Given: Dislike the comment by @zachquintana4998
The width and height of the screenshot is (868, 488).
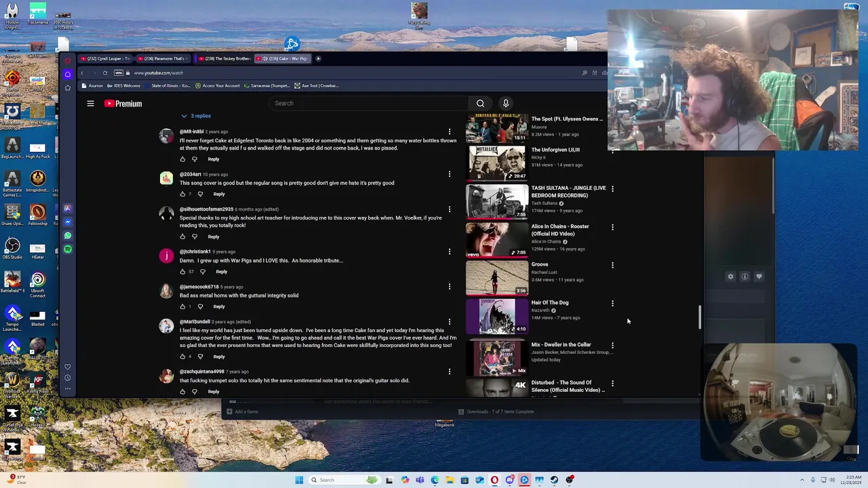Looking at the screenshot, I should (x=195, y=392).
